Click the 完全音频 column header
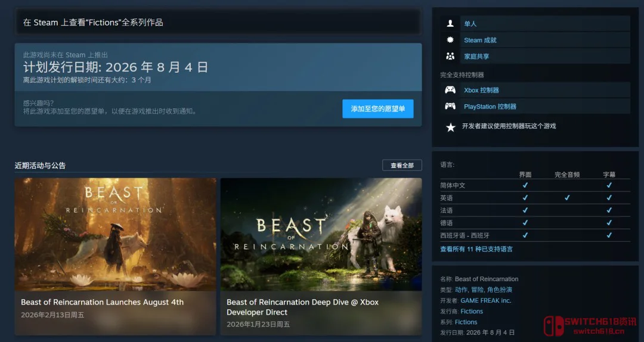Image resolution: width=644 pixels, height=342 pixels. (567, 175)
